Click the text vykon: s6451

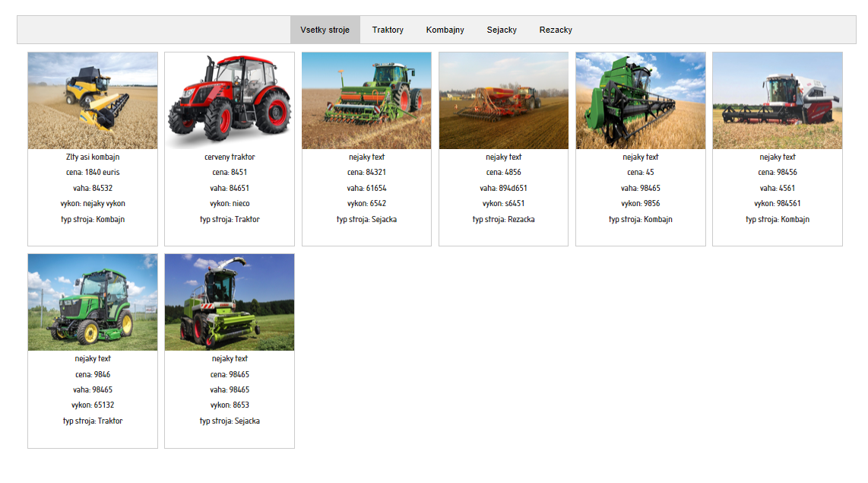503,203
